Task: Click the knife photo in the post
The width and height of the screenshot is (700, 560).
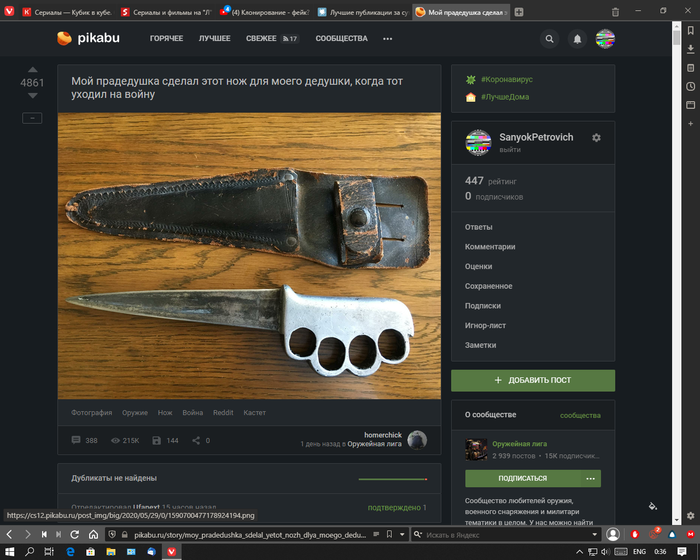Action: [249, 255]
